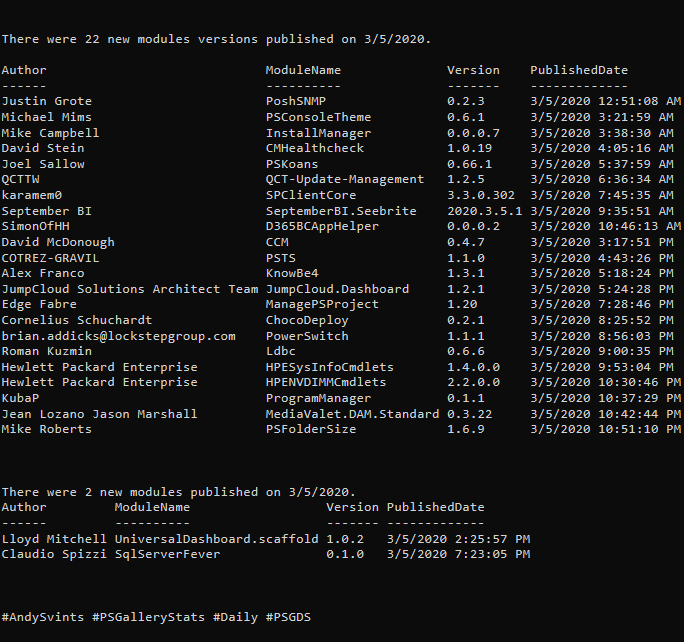
Task: Click author KubaP
Action: click(x=20, y=399)
